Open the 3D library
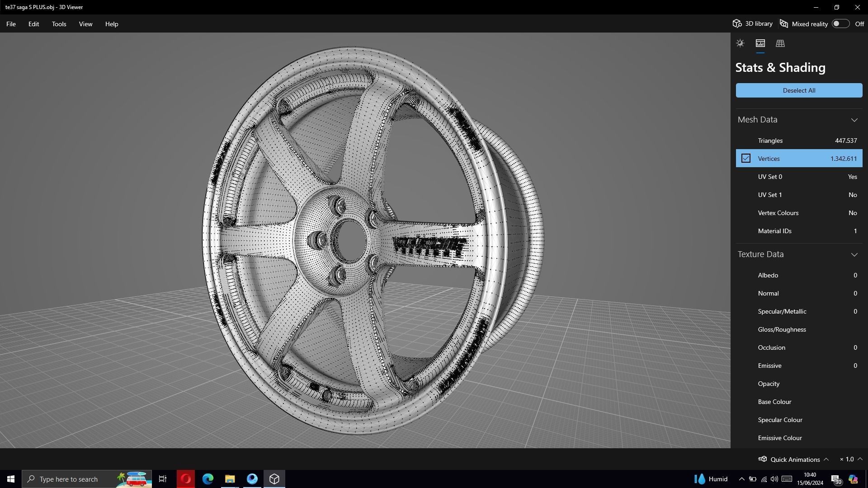This screenshot has height=488, width=868. pos(753,23)
